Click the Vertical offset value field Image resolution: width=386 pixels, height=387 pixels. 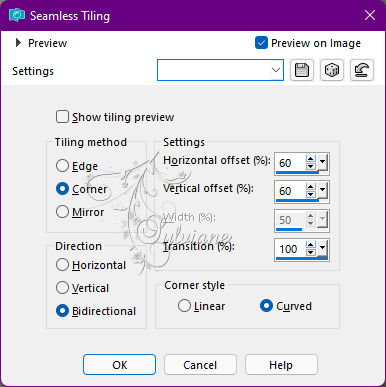click(290, 191)
